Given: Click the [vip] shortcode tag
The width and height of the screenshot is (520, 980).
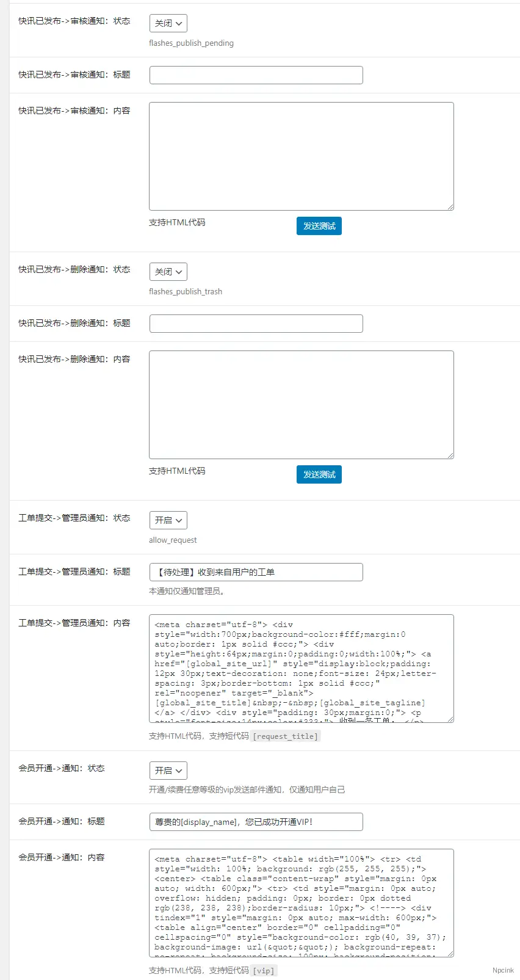Looking at the screenshot, I should coord(264,971).
